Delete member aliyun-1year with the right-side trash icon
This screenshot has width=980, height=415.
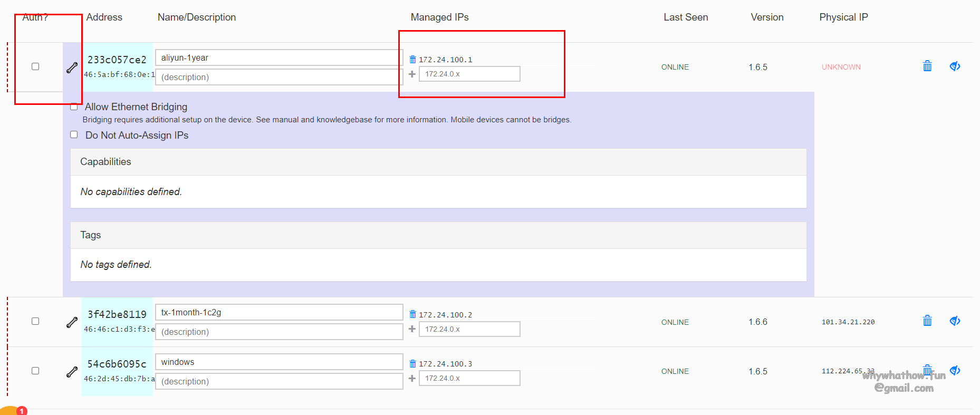click(x=927, y=66)
